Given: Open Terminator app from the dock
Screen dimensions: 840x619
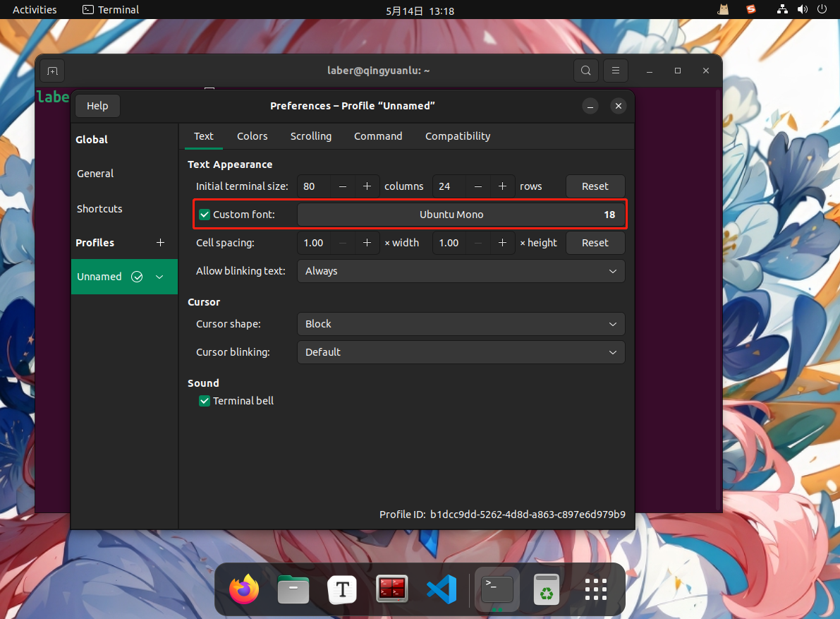Looking at the screenshot, I should point(391,589).
